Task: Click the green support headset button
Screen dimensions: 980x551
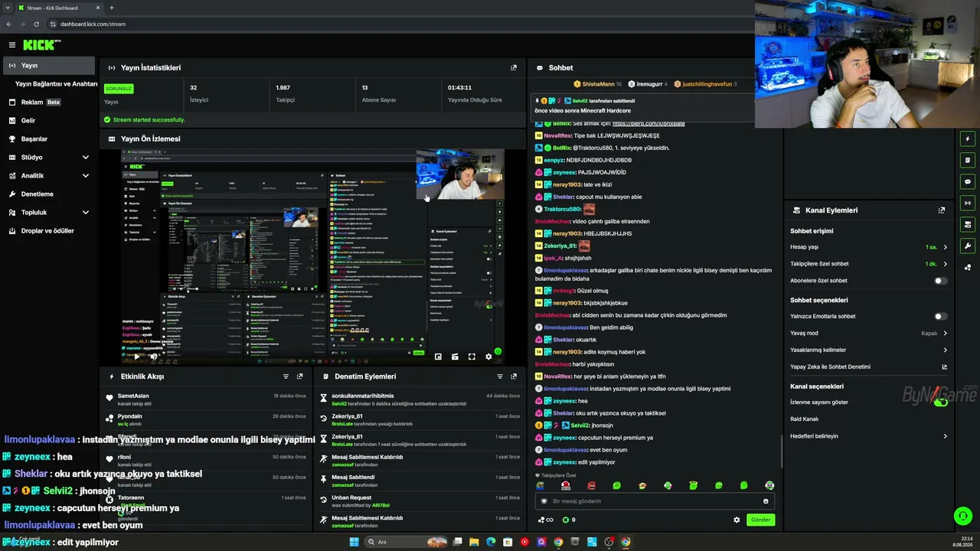Action: click(x=963, y=516)
